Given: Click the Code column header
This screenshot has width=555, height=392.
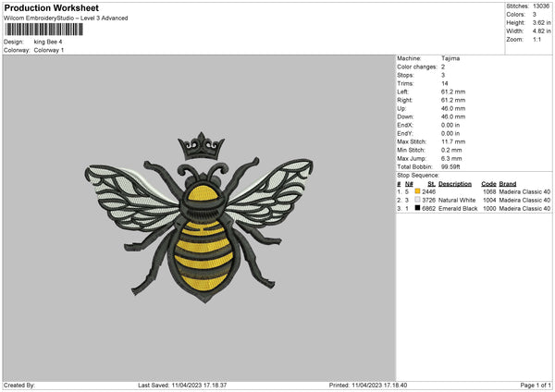Looking at the screenshot, I should click(x=488, y=184).
